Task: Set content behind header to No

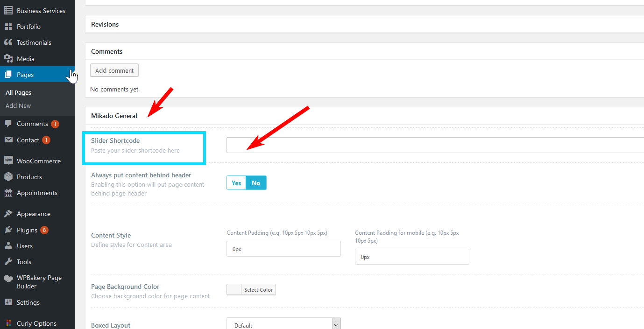Action: coord(256,183)
